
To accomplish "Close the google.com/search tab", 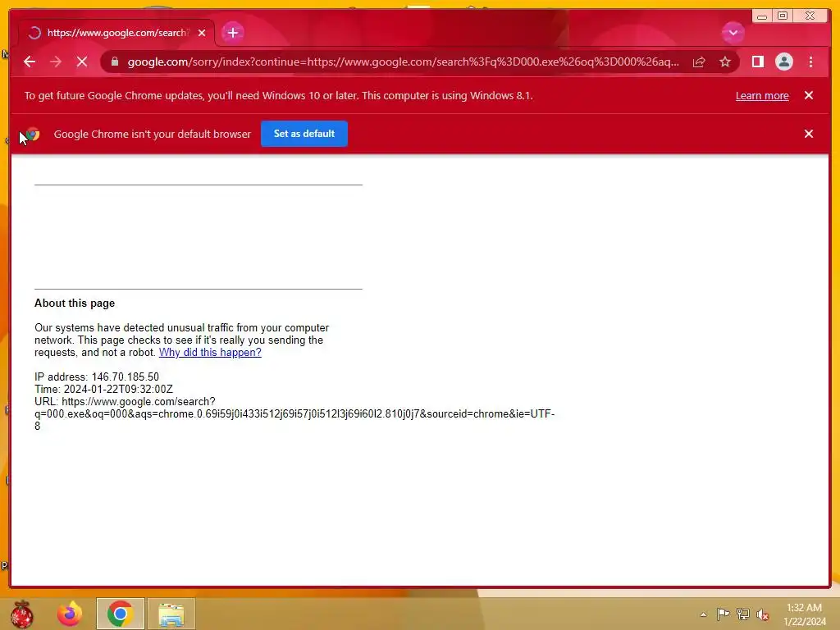I will (202, 33).
